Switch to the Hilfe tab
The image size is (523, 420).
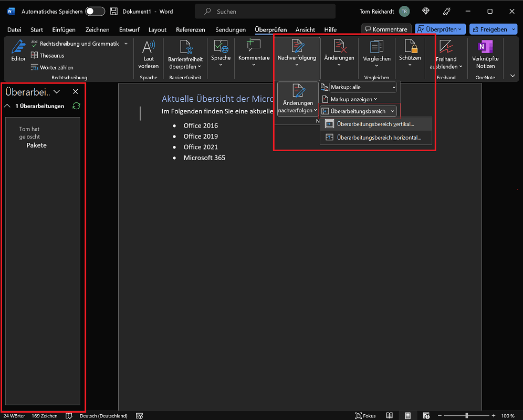[330, 30]
